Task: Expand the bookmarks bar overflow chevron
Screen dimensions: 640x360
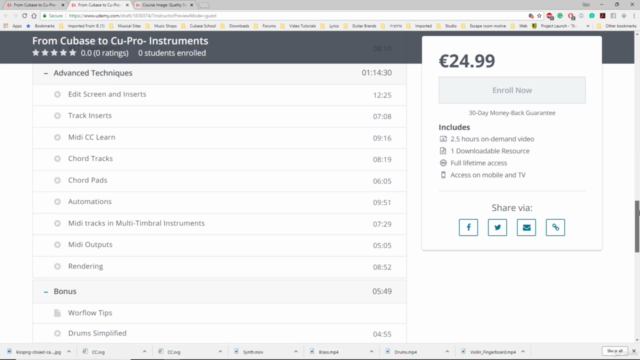Action: point(588,26)
